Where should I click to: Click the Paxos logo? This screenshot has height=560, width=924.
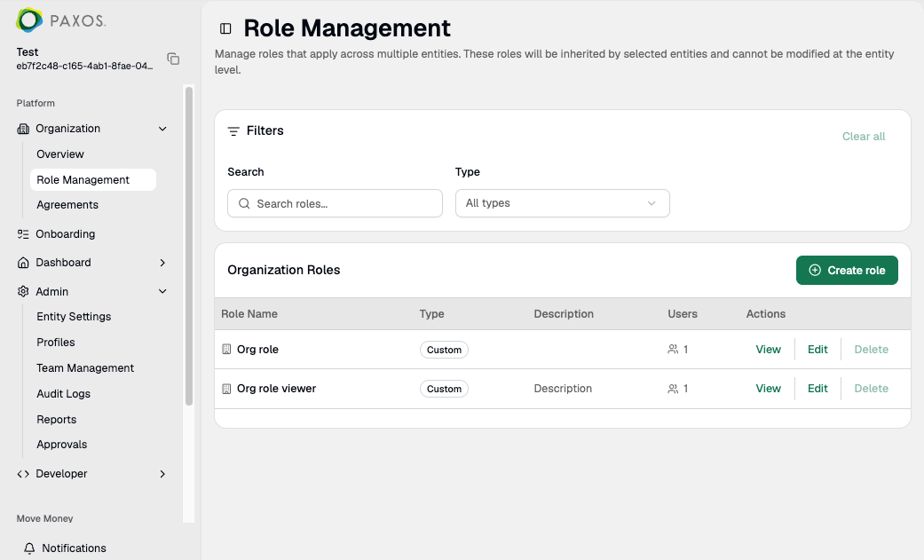coord(61,20)
